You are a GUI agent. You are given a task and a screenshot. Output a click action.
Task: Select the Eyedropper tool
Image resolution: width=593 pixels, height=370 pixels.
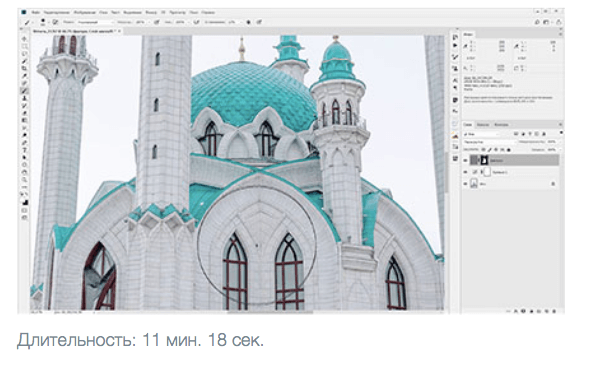pyautogui.click(x=25, y=76)
